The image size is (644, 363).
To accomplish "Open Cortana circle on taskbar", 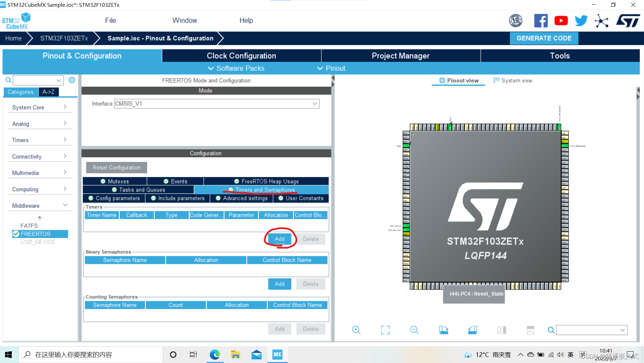I will point(173,355).
